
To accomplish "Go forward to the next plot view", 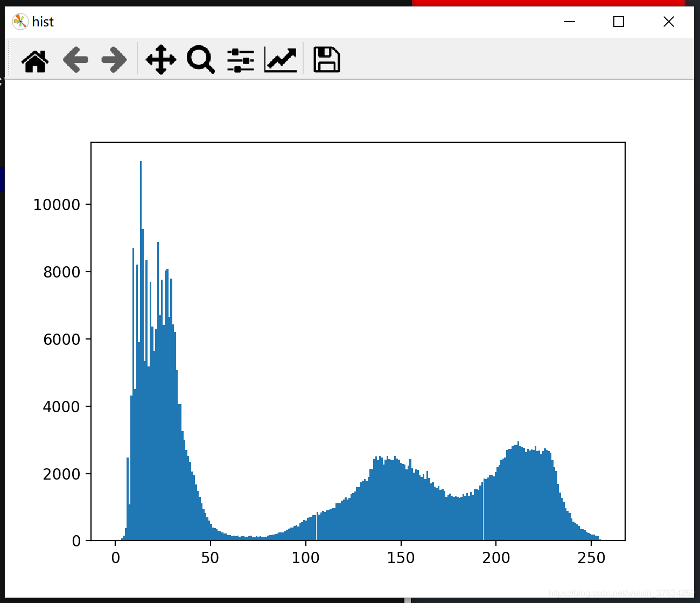I will [114, 59].
